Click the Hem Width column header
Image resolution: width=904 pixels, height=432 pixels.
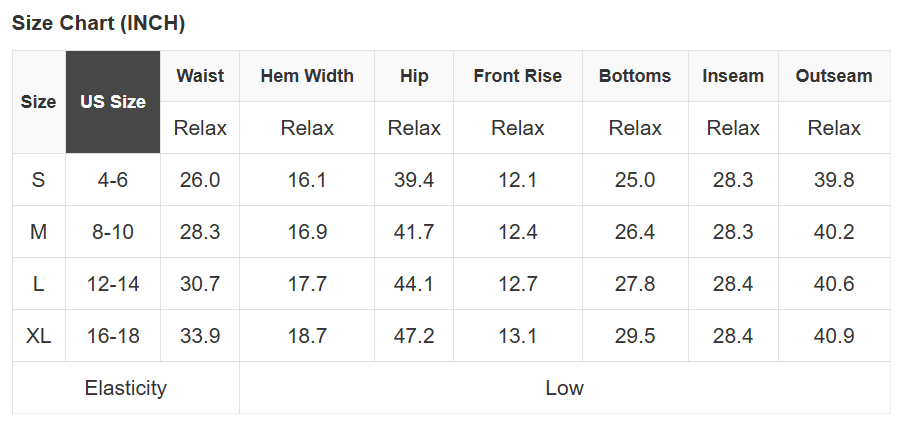tap(307, 76)
